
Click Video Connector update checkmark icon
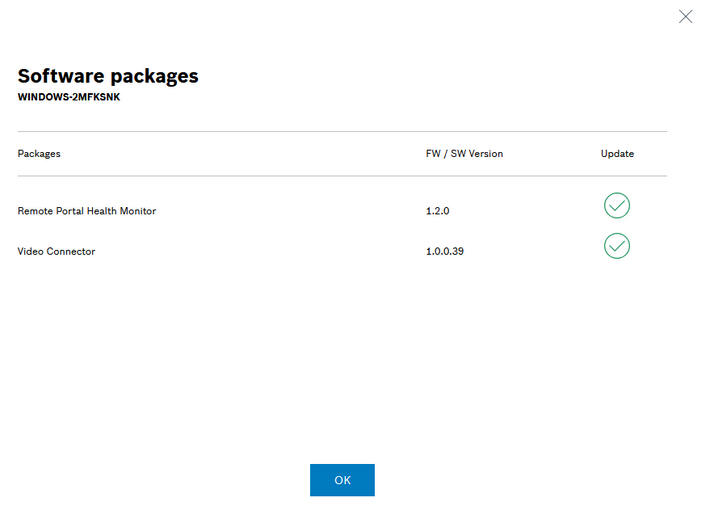coord(617,246)
